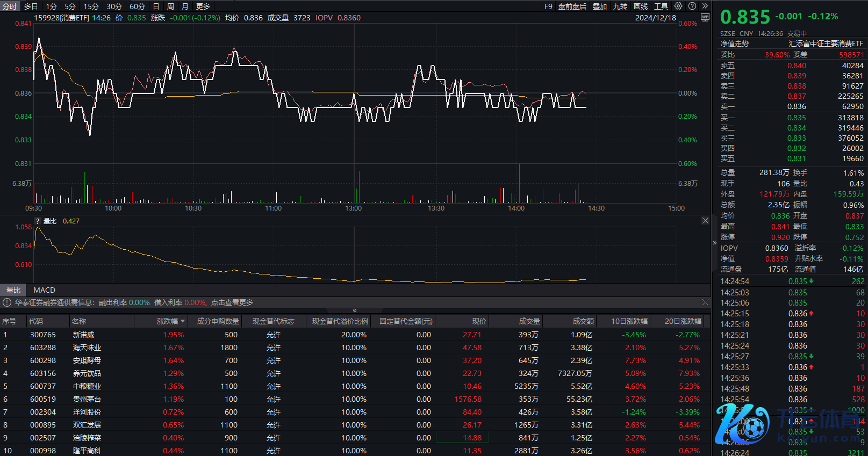868x456 pixels.
Task: Click the 涨跌幅 column sort arrow
Action: tap(183, 321)
